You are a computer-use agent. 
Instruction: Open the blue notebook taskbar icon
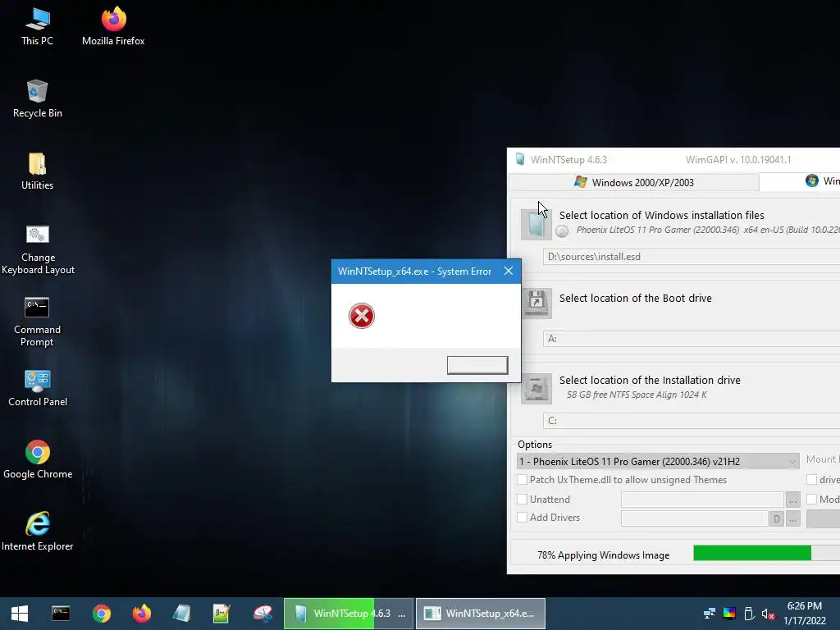click(181, 614)
